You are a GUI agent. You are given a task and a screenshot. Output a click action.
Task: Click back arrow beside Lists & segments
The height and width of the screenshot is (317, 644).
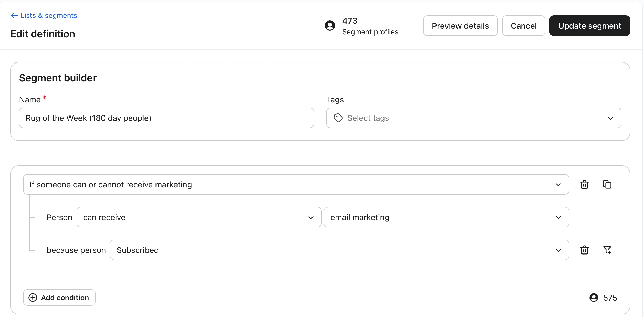pyautogui.click(x=14, y=16)
